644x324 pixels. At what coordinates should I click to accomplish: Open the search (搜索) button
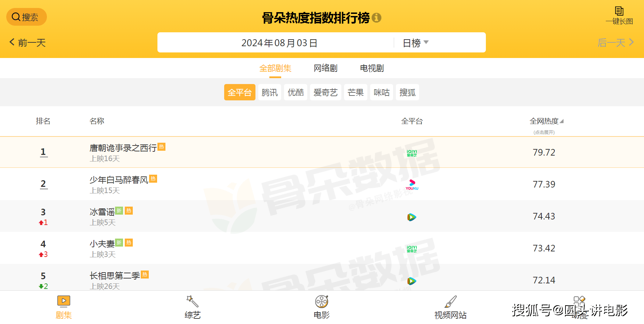[x=26, y=17]
